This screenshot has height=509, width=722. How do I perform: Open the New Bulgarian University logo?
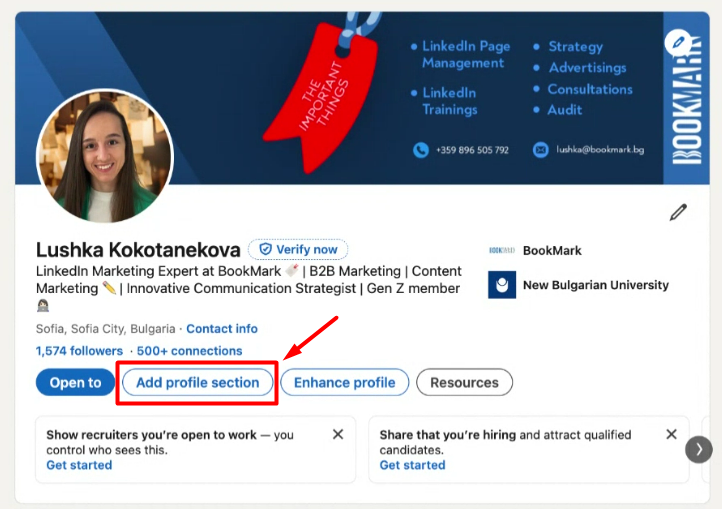point(502,285)
